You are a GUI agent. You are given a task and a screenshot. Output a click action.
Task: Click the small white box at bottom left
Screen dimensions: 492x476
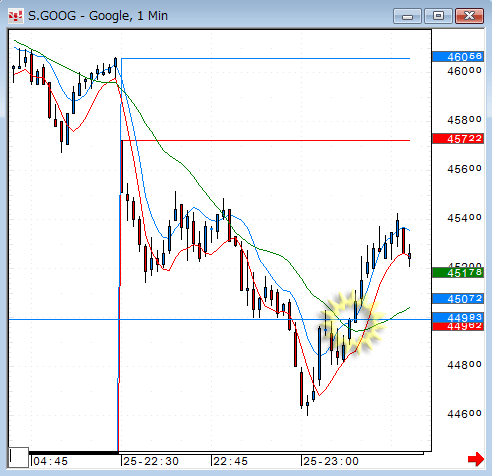19,458
